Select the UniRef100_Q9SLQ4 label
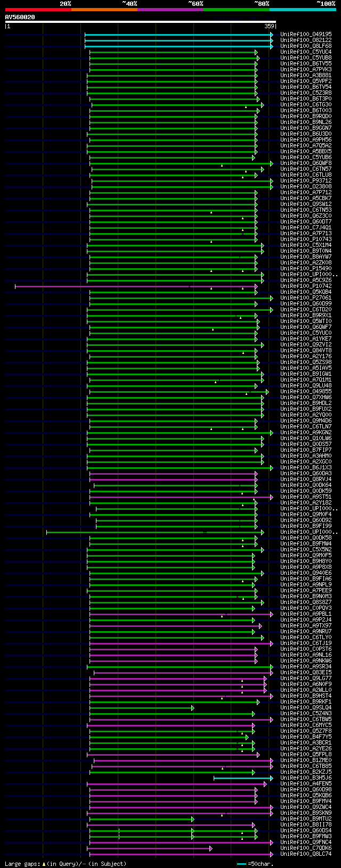This screenshot has height=868, width=341. coord(306,707)
